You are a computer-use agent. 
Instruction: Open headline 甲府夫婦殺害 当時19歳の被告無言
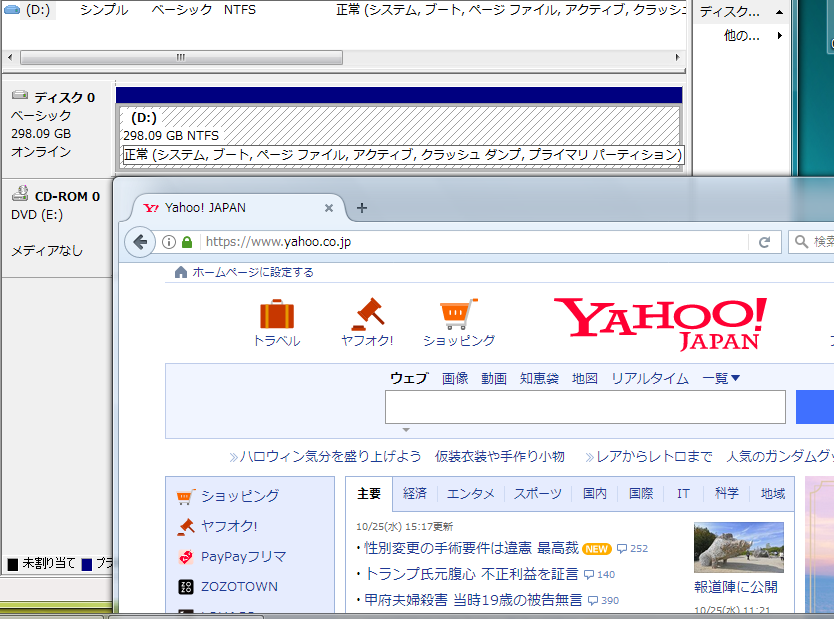coord(473,600)
